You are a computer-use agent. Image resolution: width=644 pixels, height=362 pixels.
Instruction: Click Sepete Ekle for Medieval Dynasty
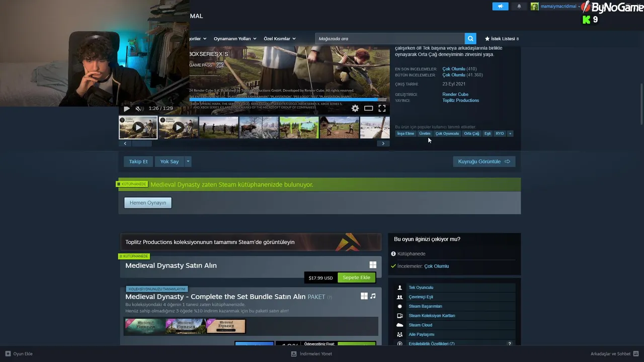click(x=356, y=278)
